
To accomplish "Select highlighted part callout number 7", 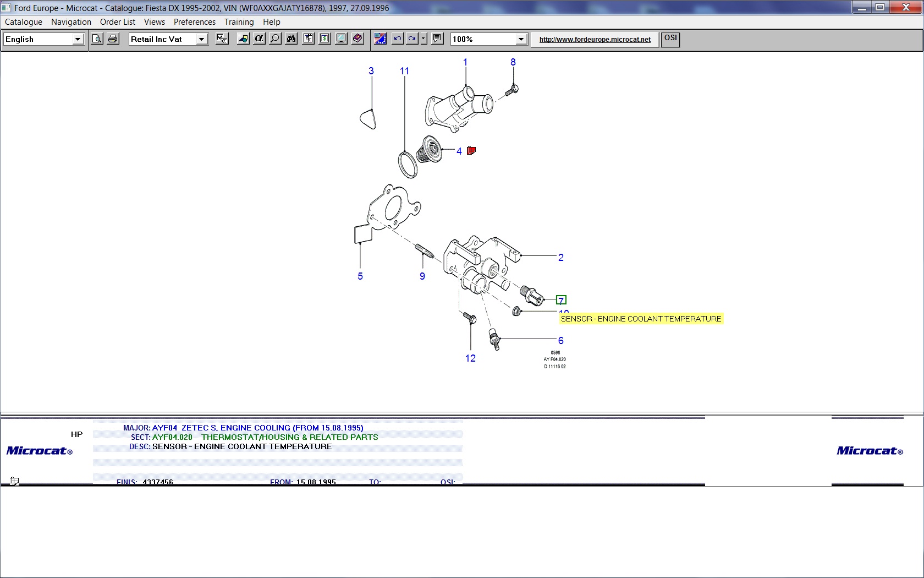I will [x=561, y=301].
